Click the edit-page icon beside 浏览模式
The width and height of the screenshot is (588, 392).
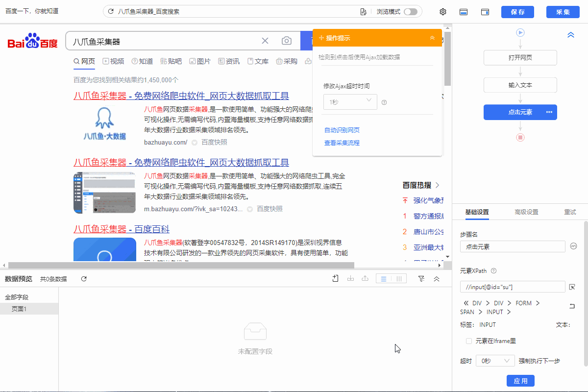point(363,12)
